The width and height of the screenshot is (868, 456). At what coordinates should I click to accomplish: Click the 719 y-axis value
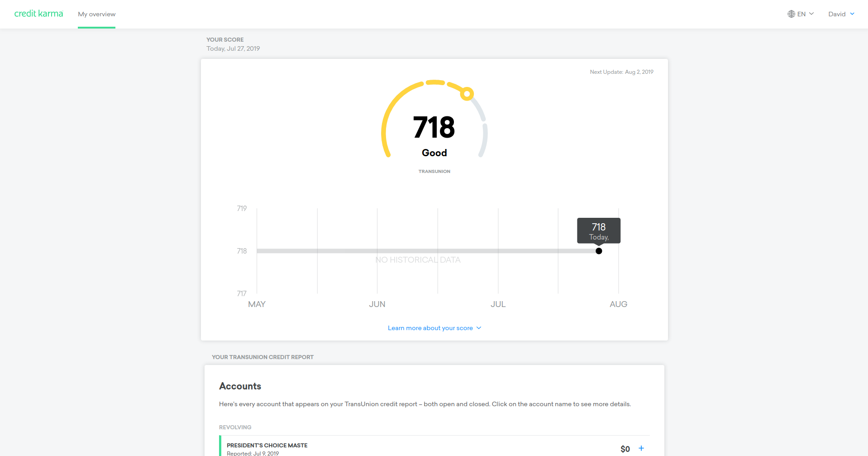click(242, 209)
